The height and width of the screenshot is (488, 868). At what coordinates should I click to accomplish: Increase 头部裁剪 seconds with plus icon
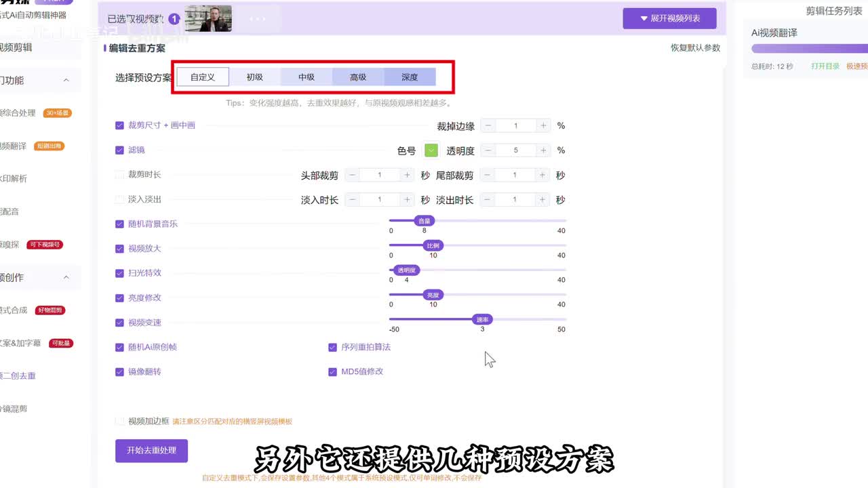407,176
